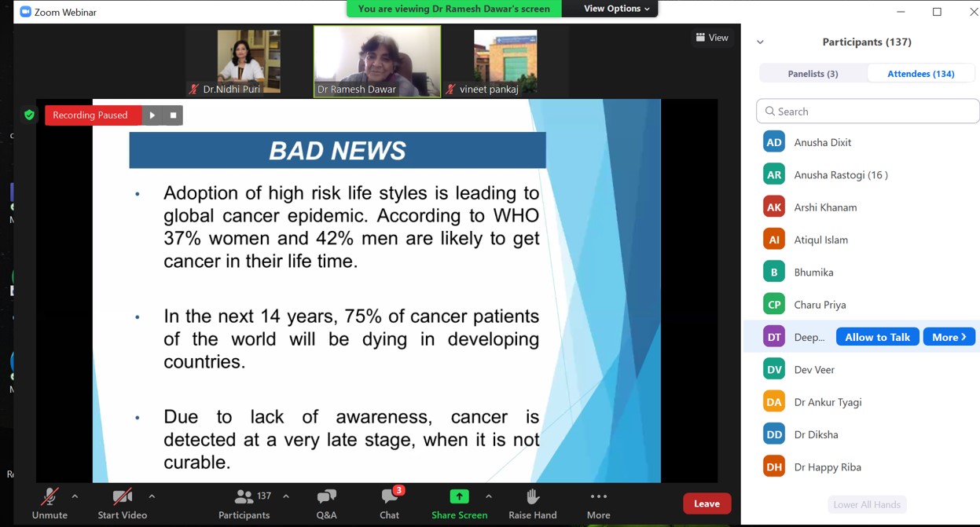The width and height of the screenshot is (980, 527).
Task: Resume recording with the play button
Action: [x=152, y=115]
